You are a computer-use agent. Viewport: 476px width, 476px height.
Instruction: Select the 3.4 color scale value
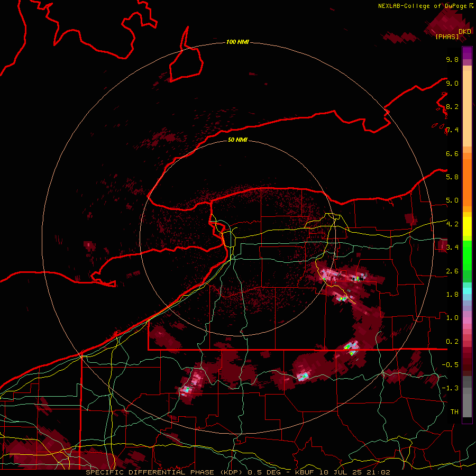point(452,247)
